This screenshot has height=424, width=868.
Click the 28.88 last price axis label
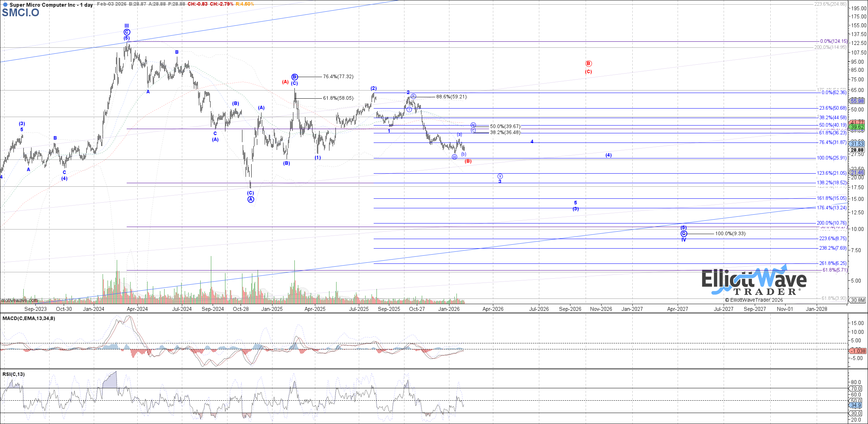[857, 150]
